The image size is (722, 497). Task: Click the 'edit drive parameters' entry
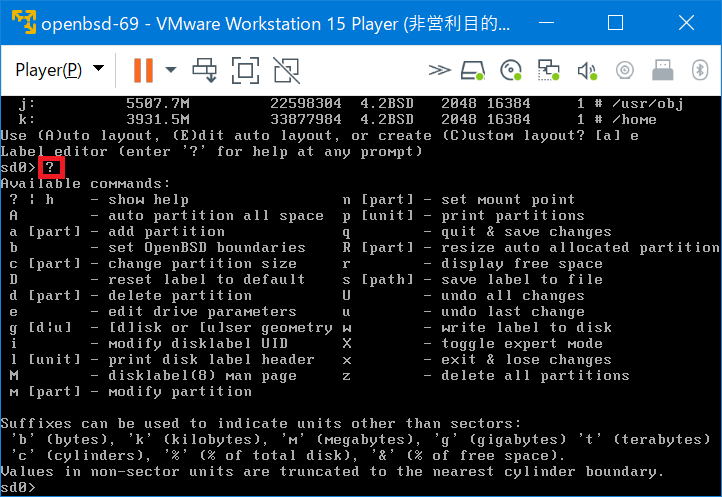pos(202,312)
